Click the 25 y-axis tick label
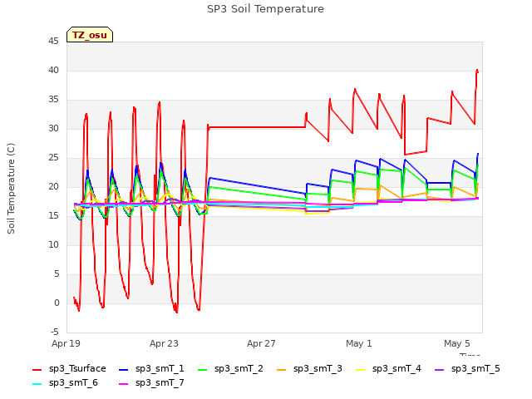This screenshot has width=532, height=399. [53, 157]
